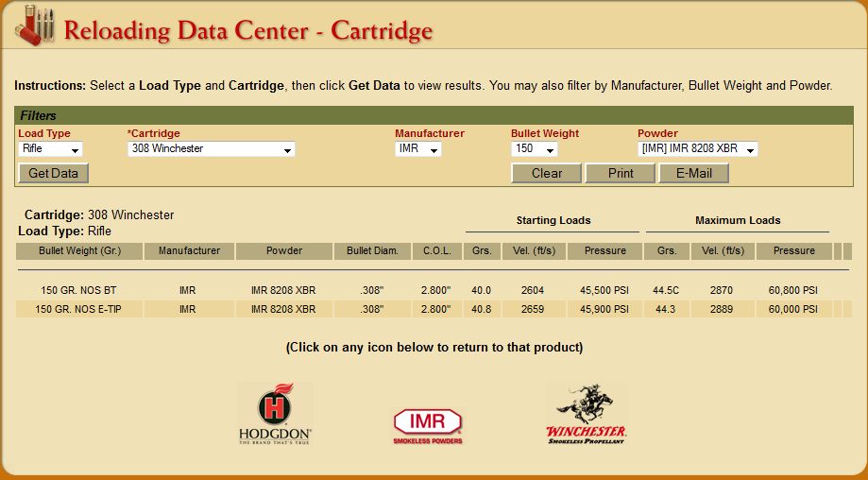Click the 40.8 starting grains value

(481, 310)
